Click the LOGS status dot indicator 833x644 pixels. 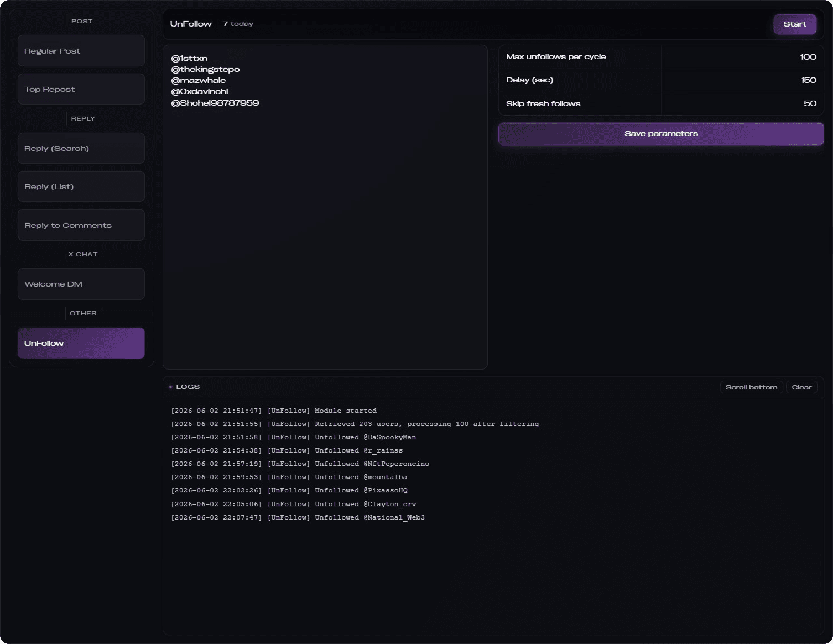170,387
